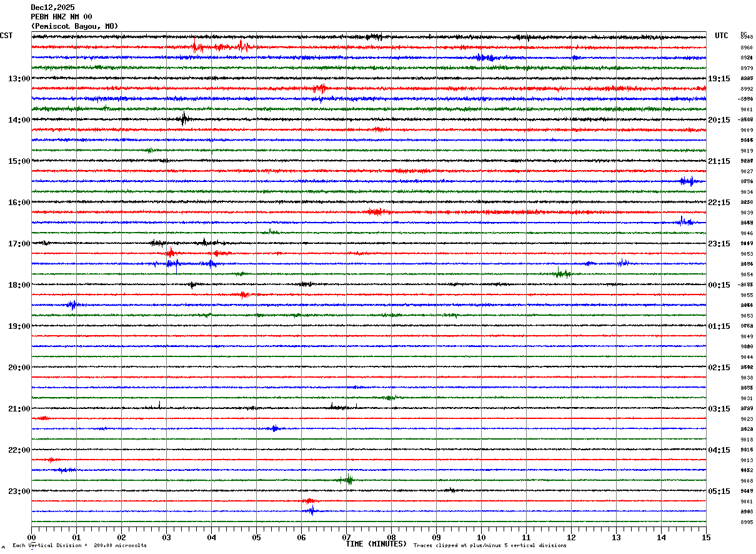Click minute tick label 11 on time axis

(x=526, y=537)
